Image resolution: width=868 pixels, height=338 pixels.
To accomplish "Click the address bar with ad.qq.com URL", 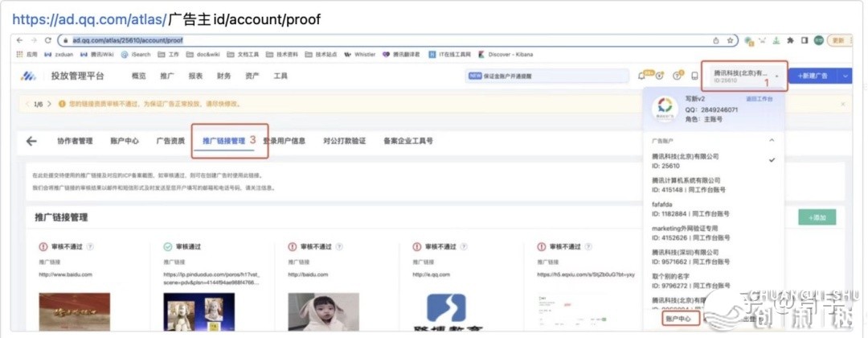I will pyautogui.click(x=398, y=40).
